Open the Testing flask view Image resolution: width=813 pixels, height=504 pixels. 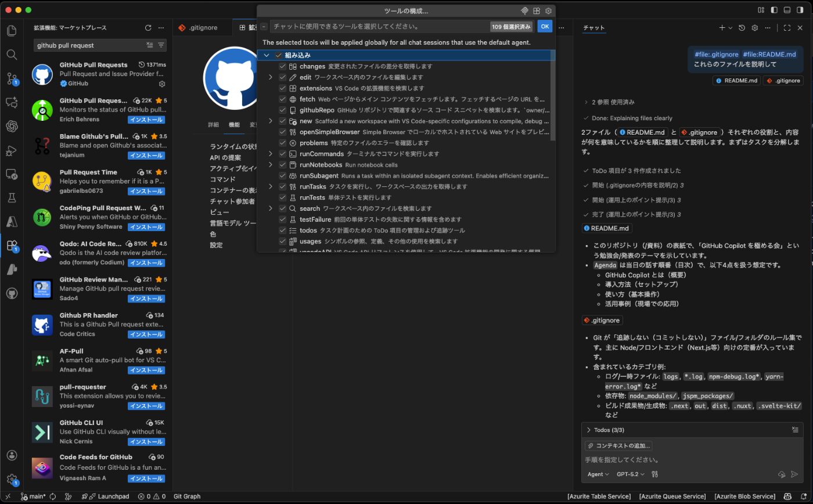(x=12, y=198)
